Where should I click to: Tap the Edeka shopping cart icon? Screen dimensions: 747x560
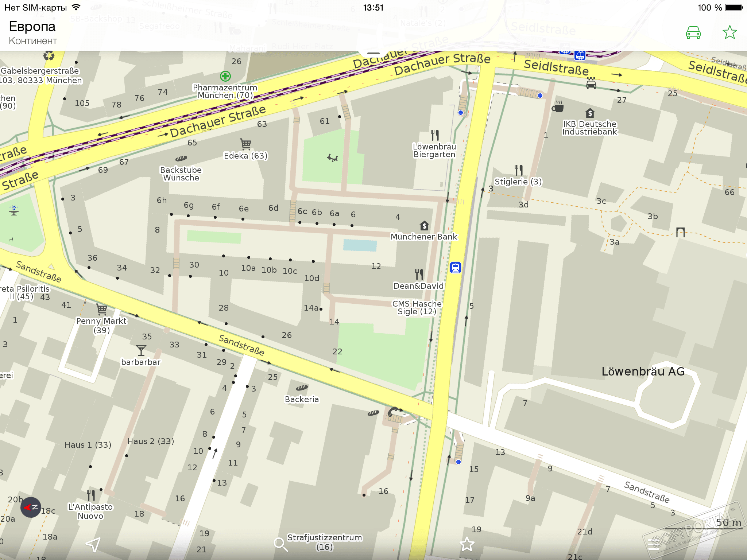[x=245, y=144]
